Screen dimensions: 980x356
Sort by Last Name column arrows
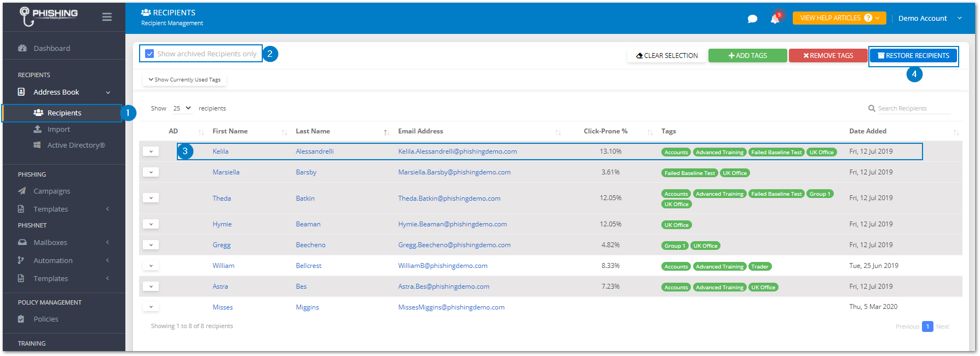coord(387,132)
